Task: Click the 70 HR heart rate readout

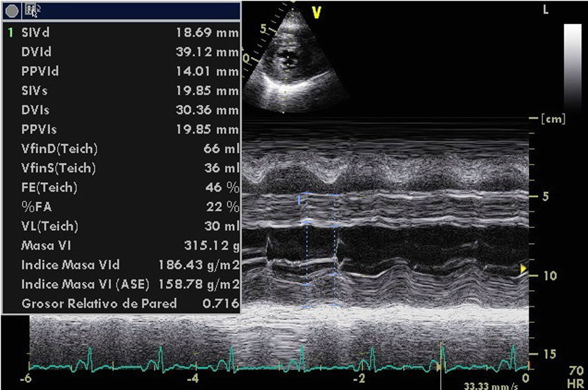Action: (x=575, y=378)
